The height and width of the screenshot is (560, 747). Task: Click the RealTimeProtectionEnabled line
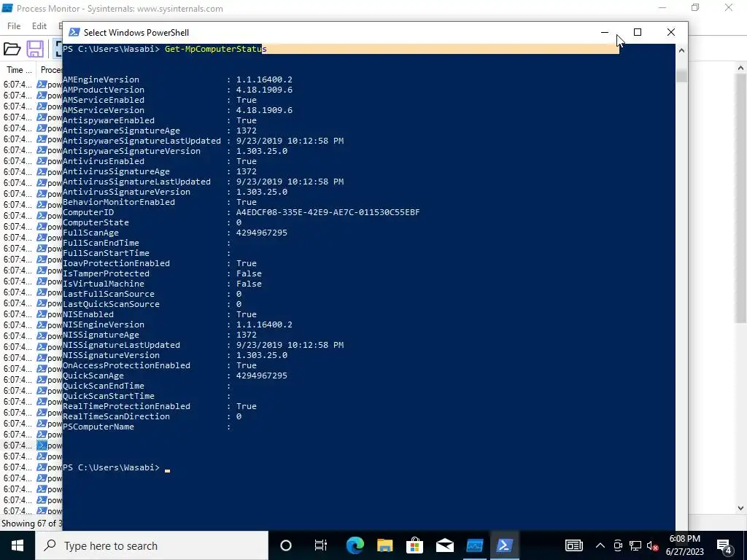click(160, 407)
